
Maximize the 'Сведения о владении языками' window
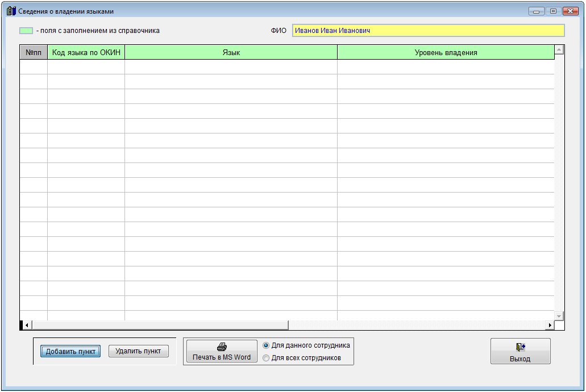553,11
